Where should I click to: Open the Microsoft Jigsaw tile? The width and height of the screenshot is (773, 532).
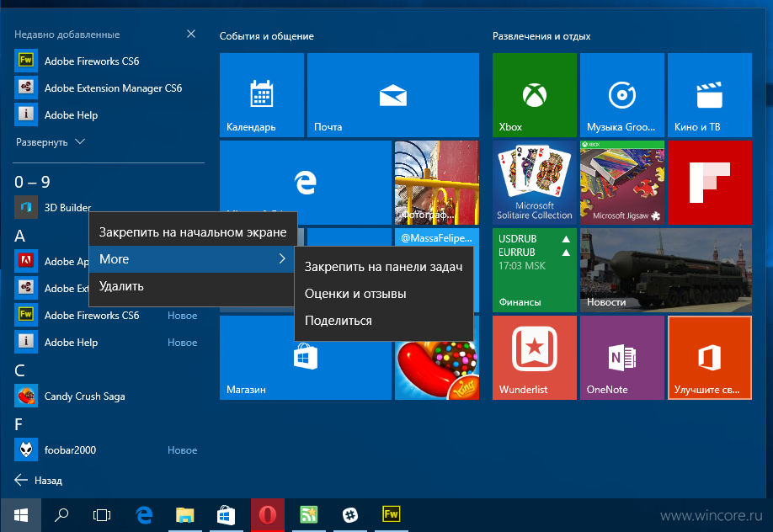(x=622, y=183)
